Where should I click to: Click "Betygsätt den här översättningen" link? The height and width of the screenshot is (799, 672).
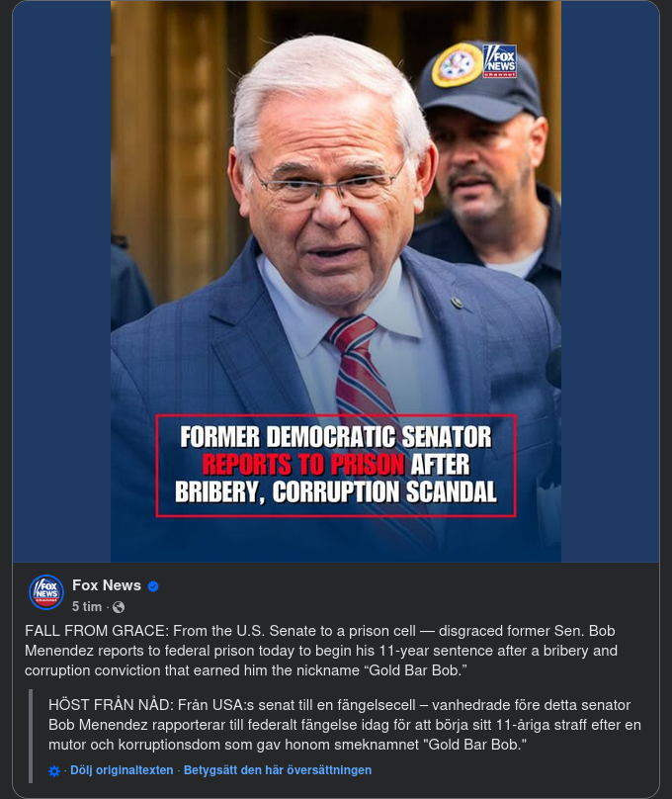pyautogui.click(x=278, y=770)
